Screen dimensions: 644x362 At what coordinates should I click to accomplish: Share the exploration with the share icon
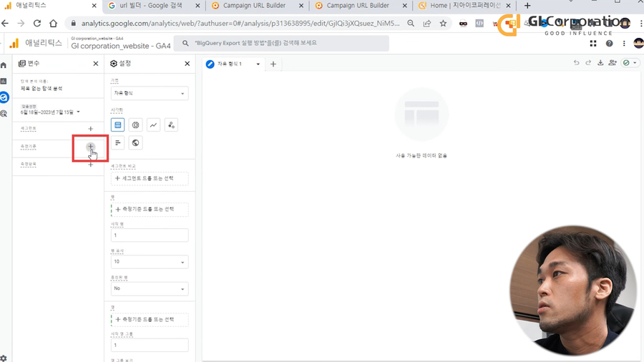click(613, 63)
